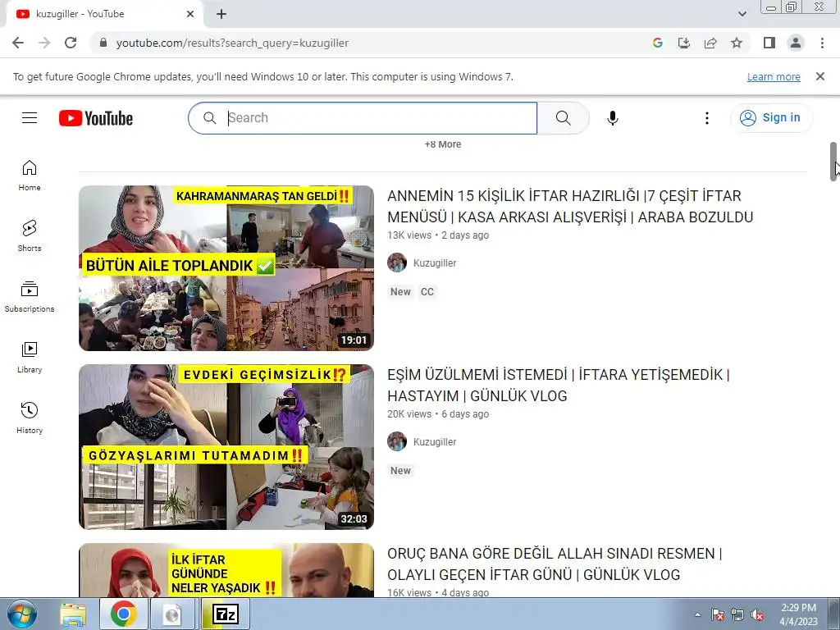Click the Learn more link
Viewport: 840px width, 630px height.
click(x=774, y=76)
